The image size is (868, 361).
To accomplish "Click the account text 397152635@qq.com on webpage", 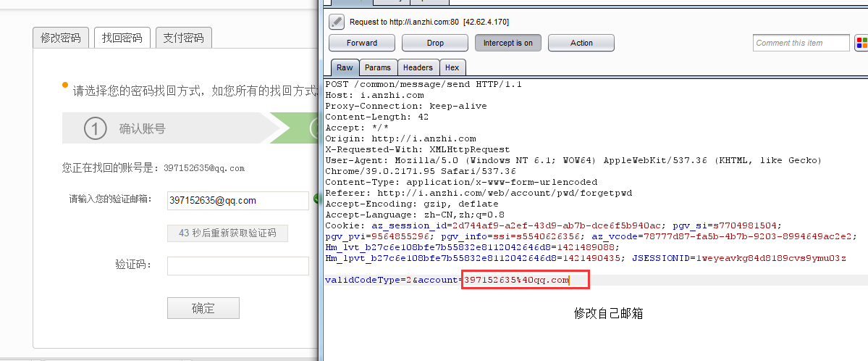I will 203,168.
